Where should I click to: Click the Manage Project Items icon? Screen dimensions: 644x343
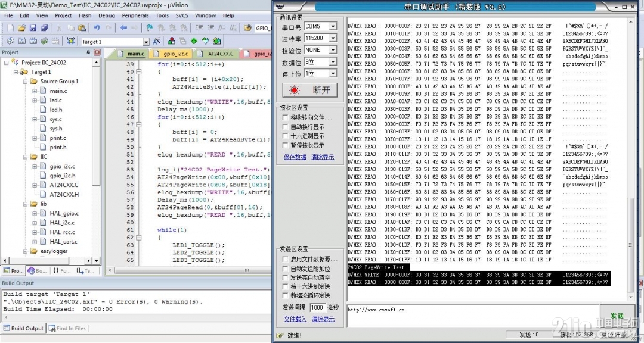(x=171, y=42)
